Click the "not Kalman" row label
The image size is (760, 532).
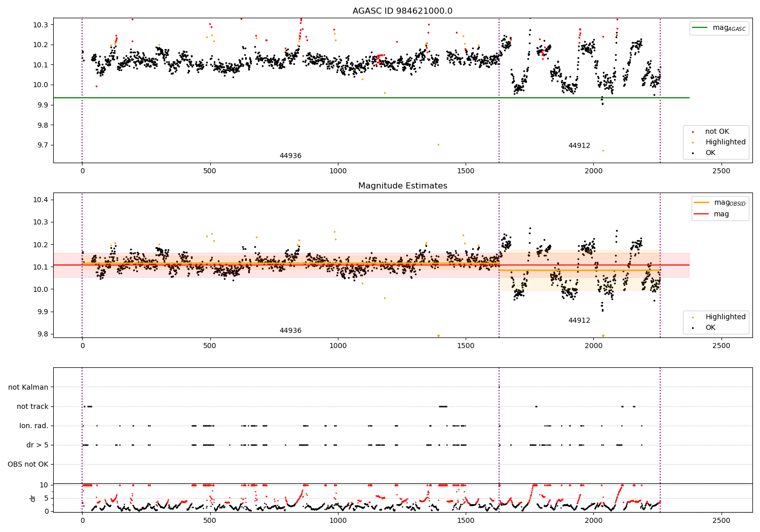28,388
